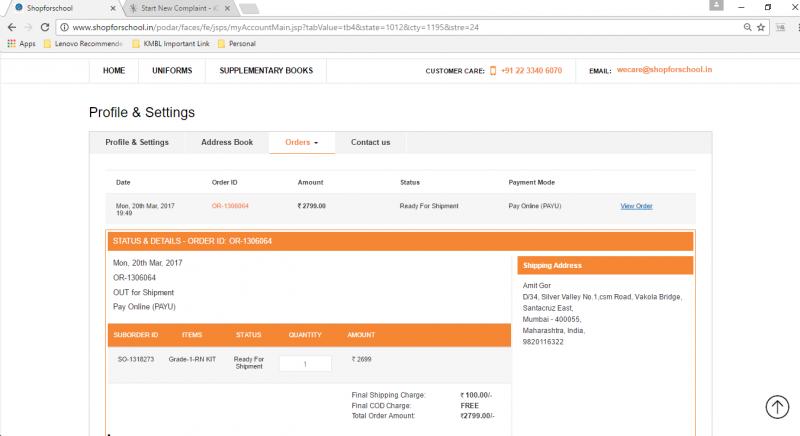This screenshot has width=800, height=436.
Task: Click the scroll-to-top arrow circle icon
Action: (x=777, y=406)
